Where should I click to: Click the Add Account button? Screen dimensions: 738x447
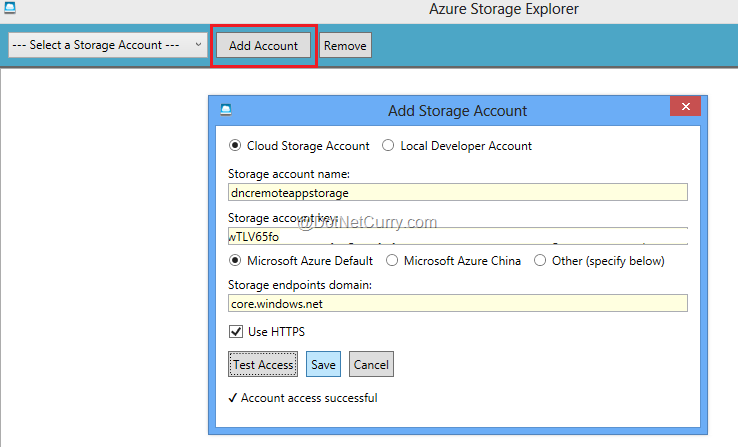[264, 46]
